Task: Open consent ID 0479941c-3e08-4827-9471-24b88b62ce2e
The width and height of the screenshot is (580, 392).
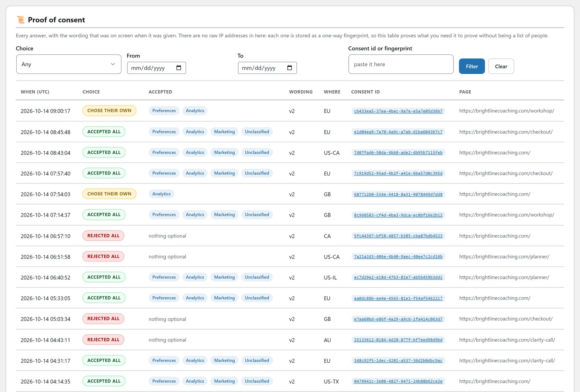Action: (398, 381)
